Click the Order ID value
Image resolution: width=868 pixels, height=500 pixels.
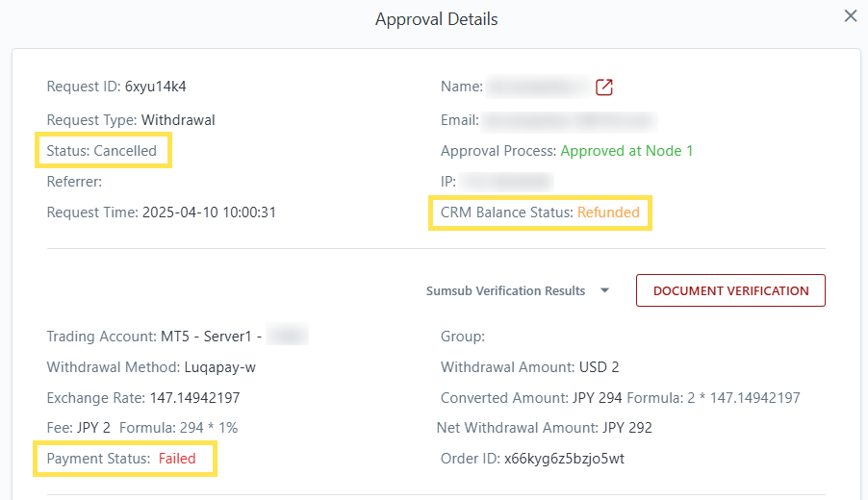click(x=564, y=459)
